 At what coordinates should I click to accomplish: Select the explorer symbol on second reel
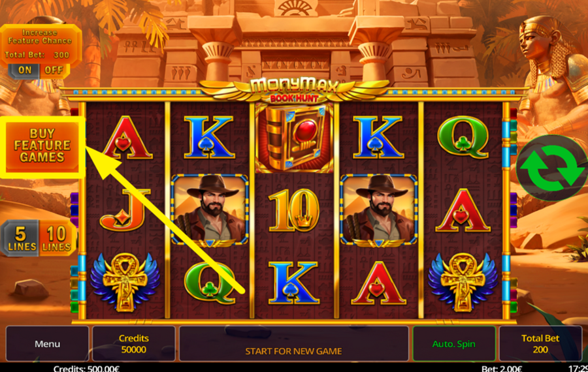210,209
